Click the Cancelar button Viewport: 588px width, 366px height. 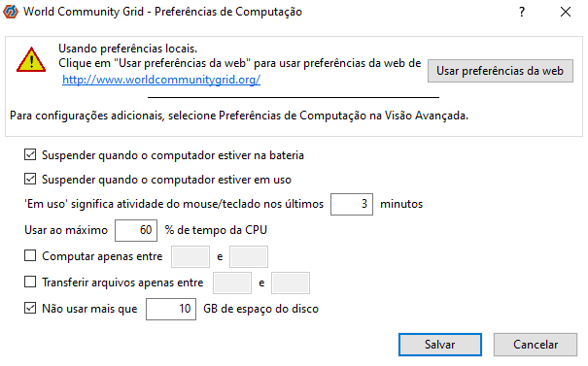[x=536, y=345]
